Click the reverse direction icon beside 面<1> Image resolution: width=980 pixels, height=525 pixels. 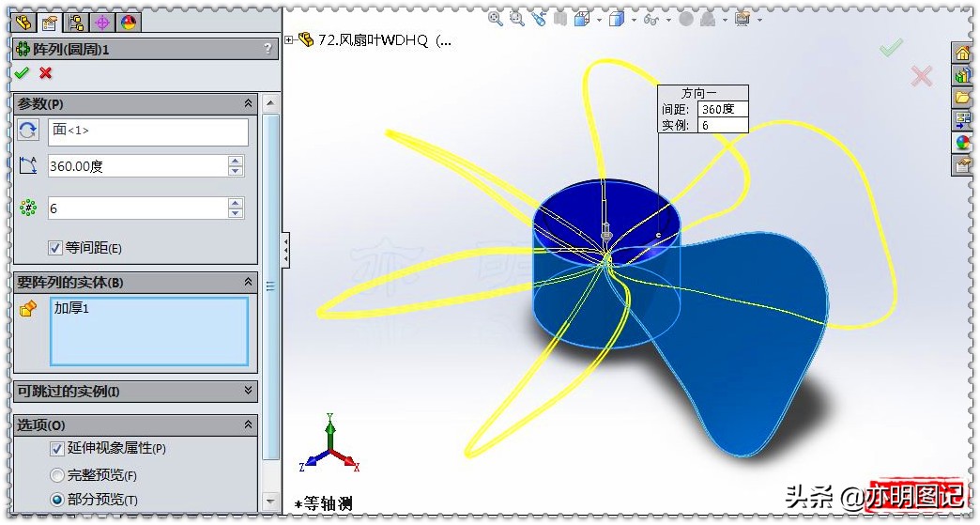coord(27,130)
